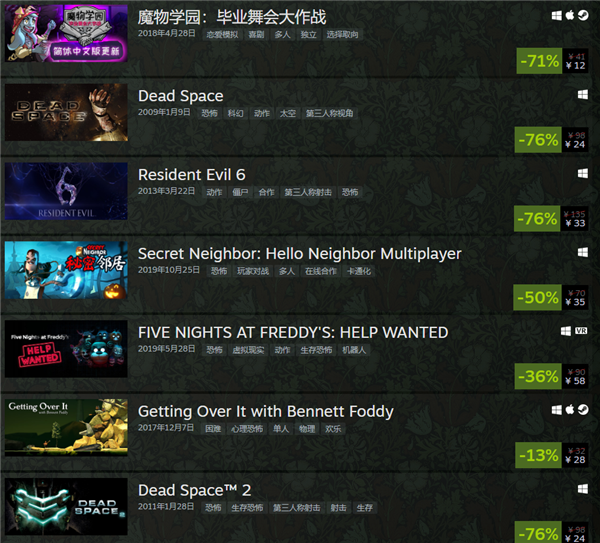Click the Windows icon for Secret Neighbor
Image resolution: width=600 pixels, height=543 pixels.
tap(582, 252)
